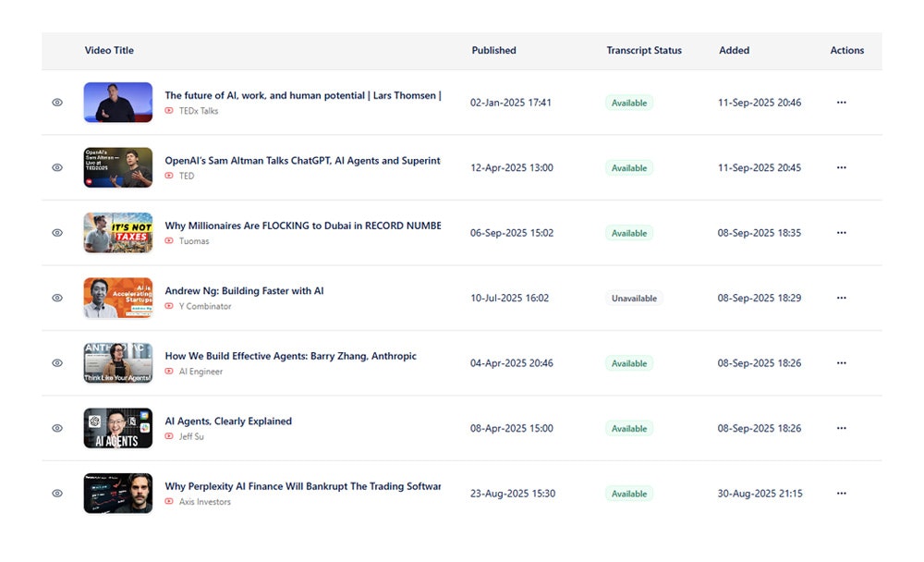This screenshot has height=562, width=924.
Task: Click the Transcript Status column header
Action: pyautogui.click(x=644, y=51)
